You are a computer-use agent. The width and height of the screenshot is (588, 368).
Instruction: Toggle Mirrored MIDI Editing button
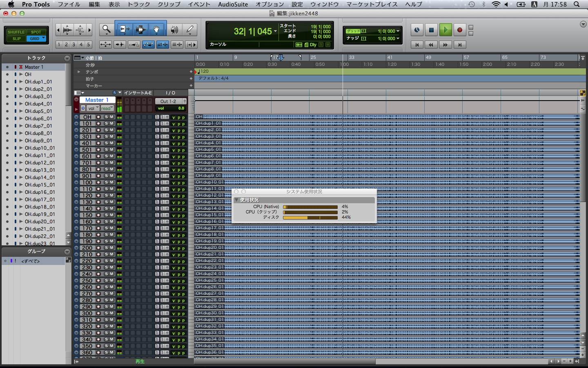click(x=134, y=45)
